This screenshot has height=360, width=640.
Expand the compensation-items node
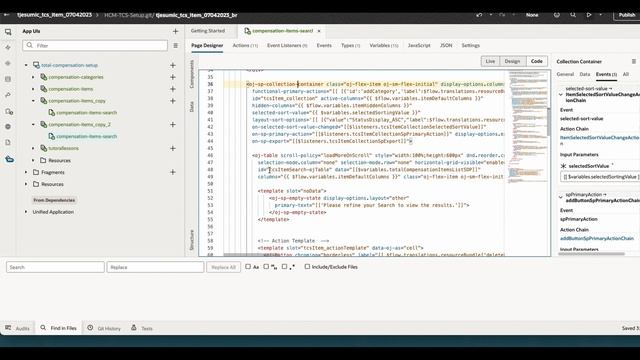33,89
